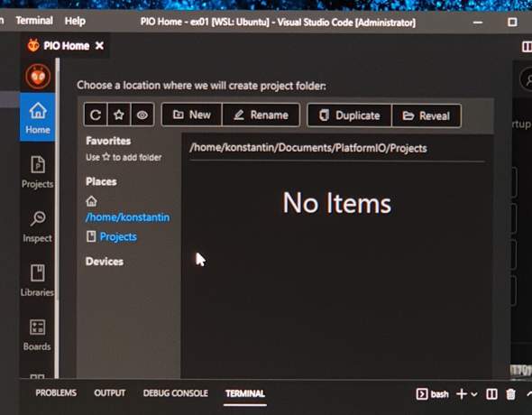Open the Inspect section in PIO sidebar
The width and height of the screenshot is (532, 415).
pyautogui.click(x=37, y=226)
